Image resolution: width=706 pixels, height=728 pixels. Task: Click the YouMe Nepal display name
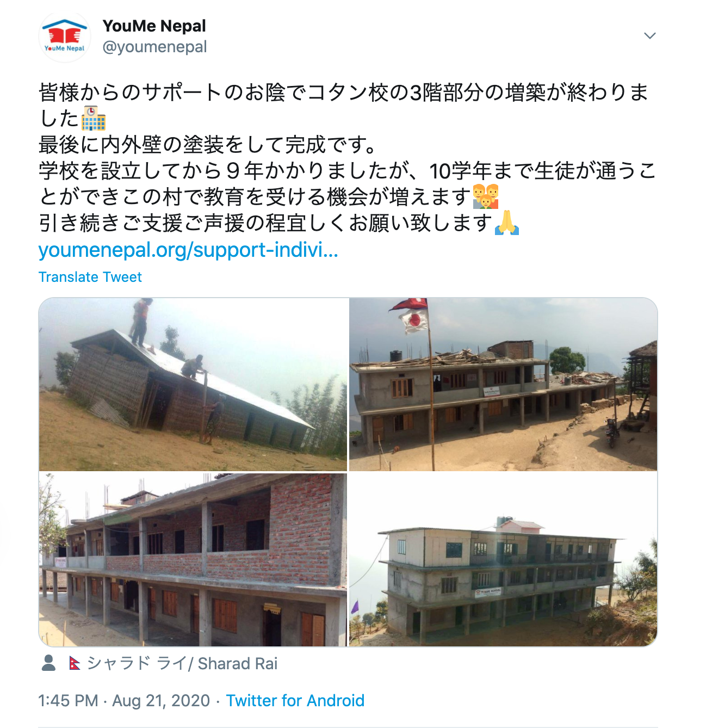click(x=154, y=26)
